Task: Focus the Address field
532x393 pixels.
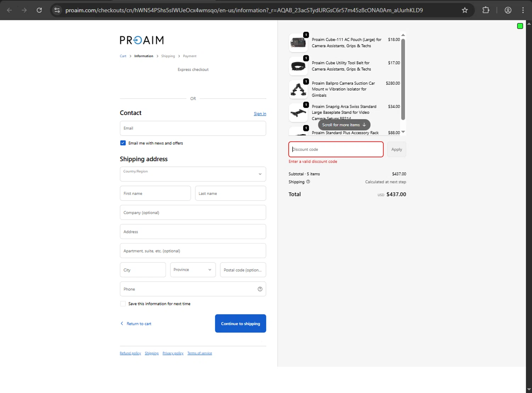Action: [193, 232]
